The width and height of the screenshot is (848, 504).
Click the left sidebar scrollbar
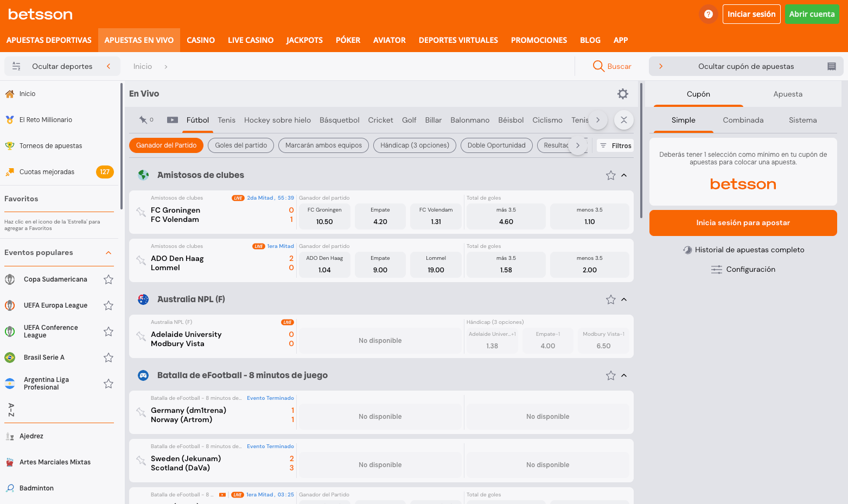[x=122, y=146]
